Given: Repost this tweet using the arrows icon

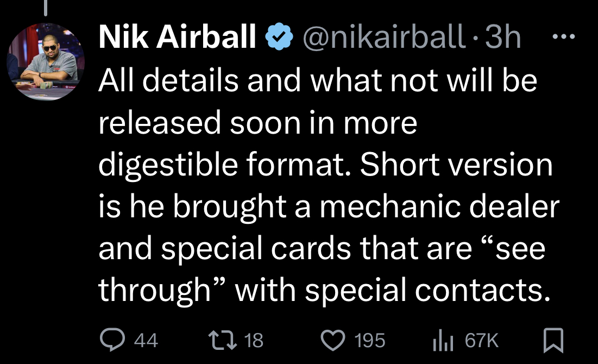Looking at the screenshot, I should [222, 340].
